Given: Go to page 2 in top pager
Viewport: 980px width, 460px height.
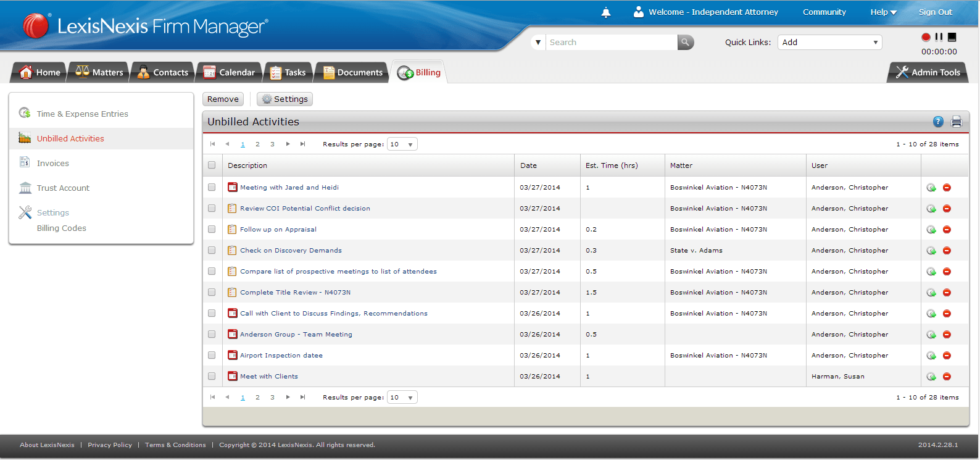Looking at the screenshot, I should tap(257, 144).
